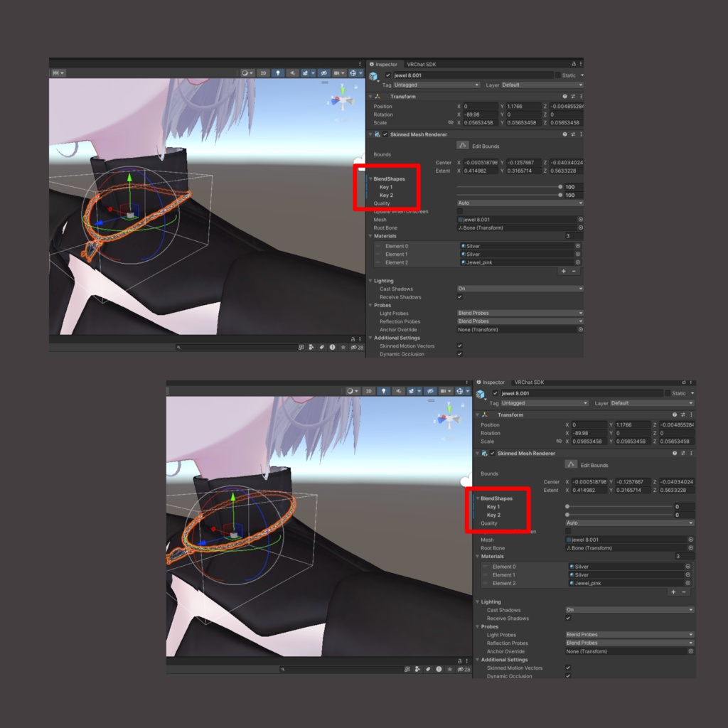
Task: Click orientation gizmo in top Scene view
Action: tap(342, 98)
